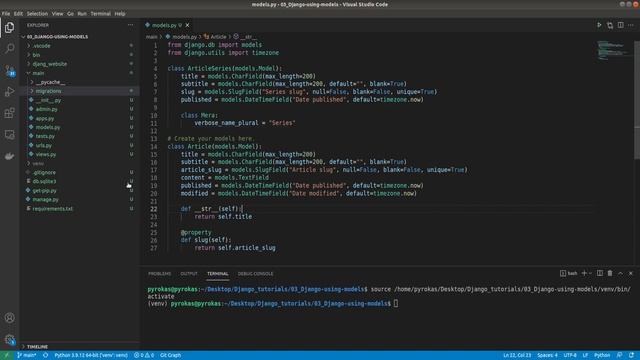Expand the migrations folder
This screenshot has height=360, width=640.
[48, 91]
